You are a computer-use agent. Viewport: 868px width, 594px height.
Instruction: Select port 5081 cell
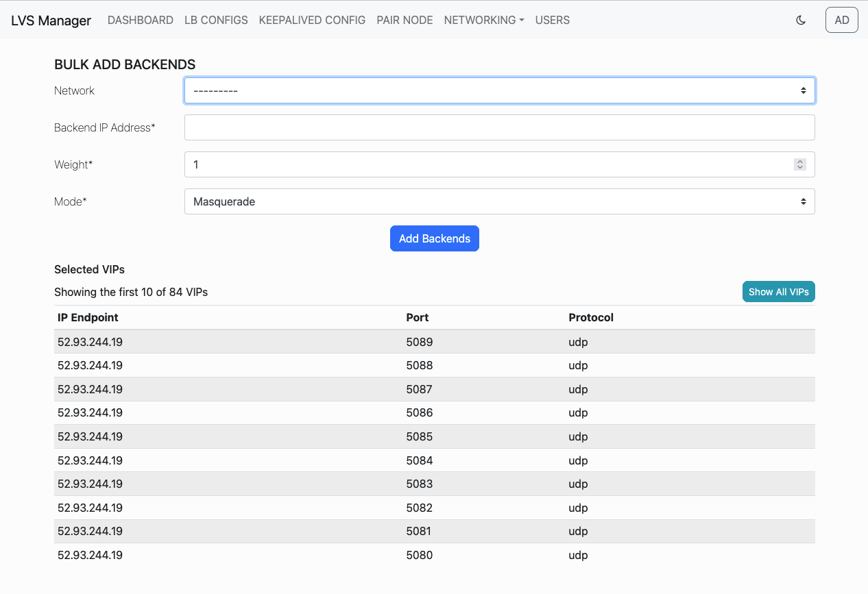pyautogui.click(x=420, y=531)
